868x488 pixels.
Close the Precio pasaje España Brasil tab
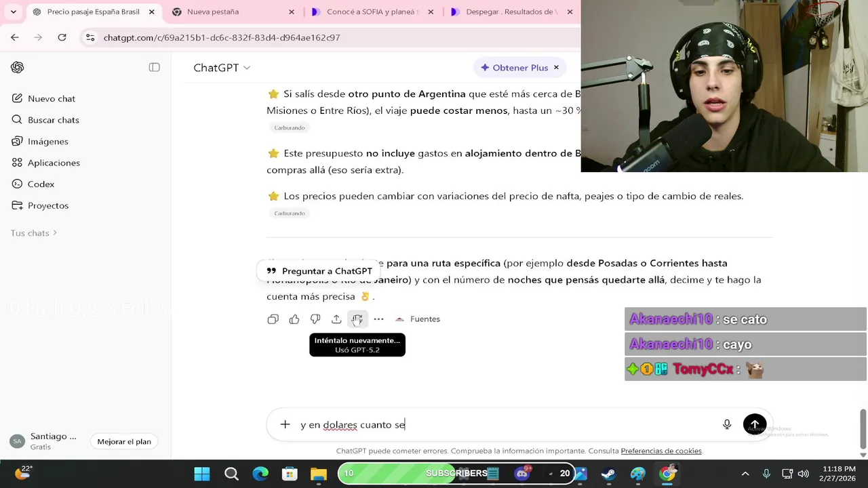tap(152, 12)
